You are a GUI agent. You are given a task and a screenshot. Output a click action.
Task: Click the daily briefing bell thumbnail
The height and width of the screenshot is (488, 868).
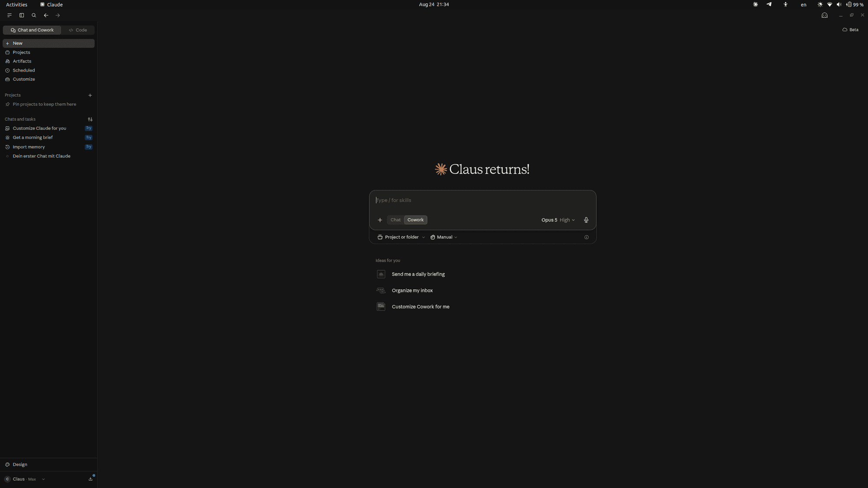381,274
